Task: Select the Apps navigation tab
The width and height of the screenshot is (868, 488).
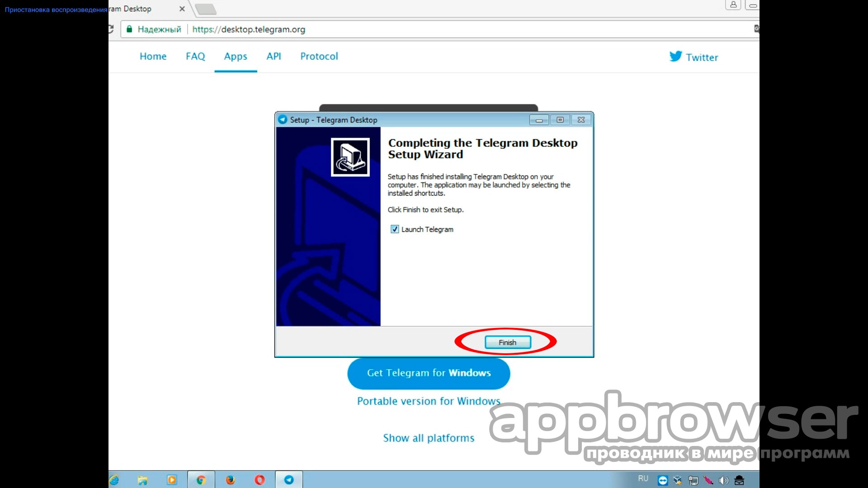Action: [236, 56]
